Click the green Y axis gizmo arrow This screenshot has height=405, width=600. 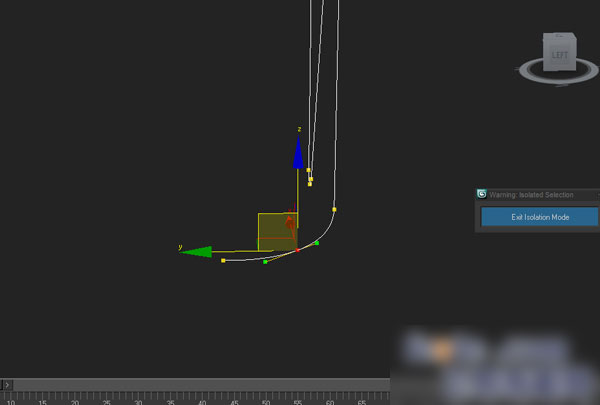pyautogui.click(x=196, y=251)
